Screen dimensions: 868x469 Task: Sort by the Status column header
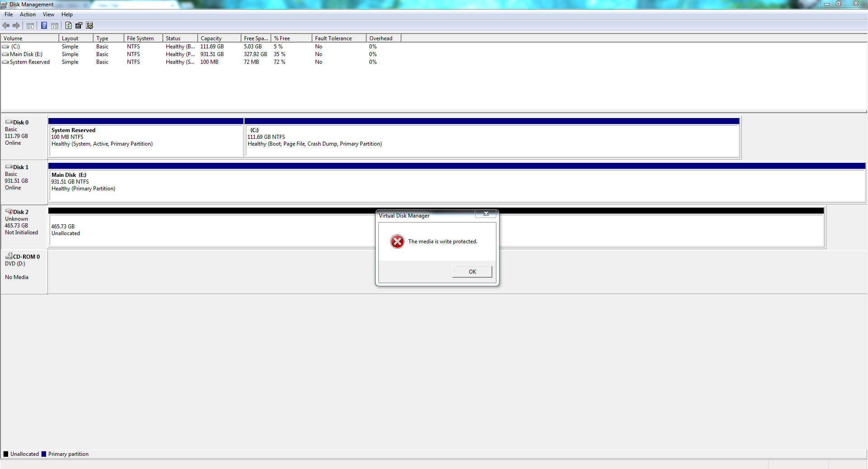180,38
